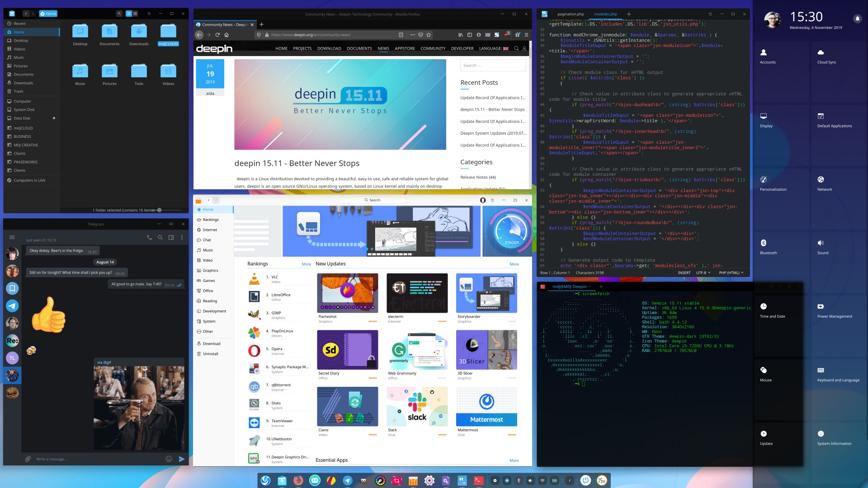Open Power Management in the control center

(835, 311)
